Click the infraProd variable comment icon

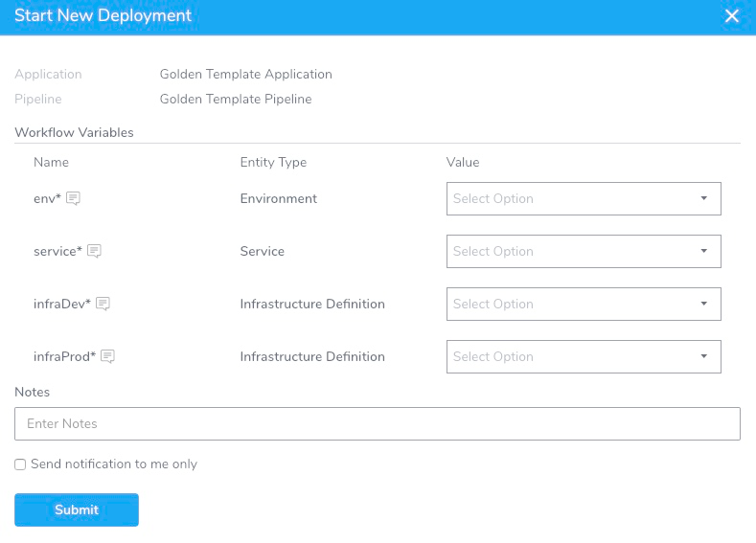pyautogui.click(x=107, y=356)
